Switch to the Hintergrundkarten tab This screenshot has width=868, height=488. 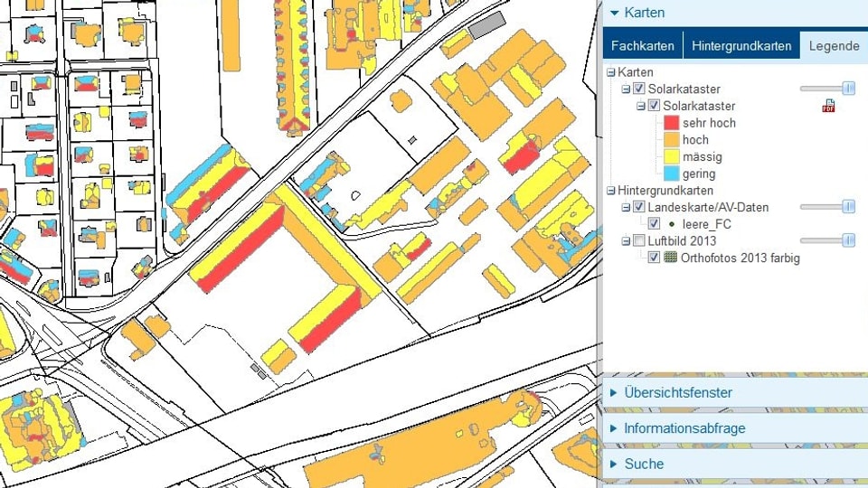click(741, 45)
